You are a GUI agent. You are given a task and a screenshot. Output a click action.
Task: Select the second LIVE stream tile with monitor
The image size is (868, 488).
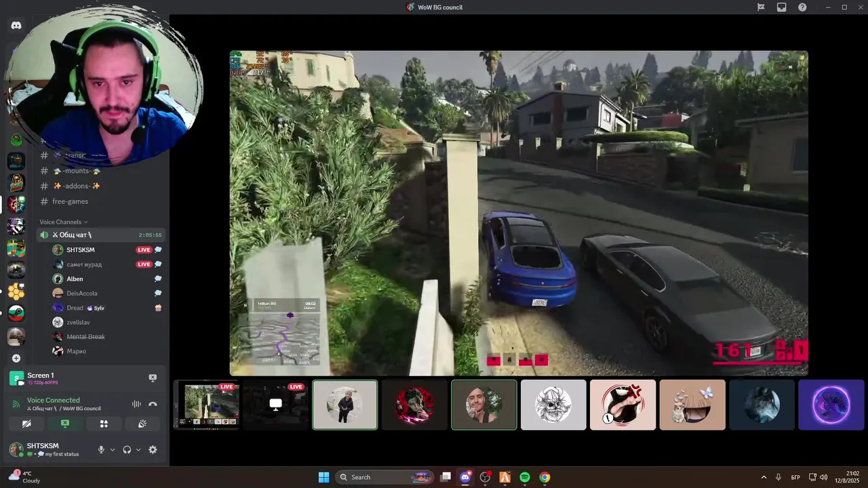275,405
